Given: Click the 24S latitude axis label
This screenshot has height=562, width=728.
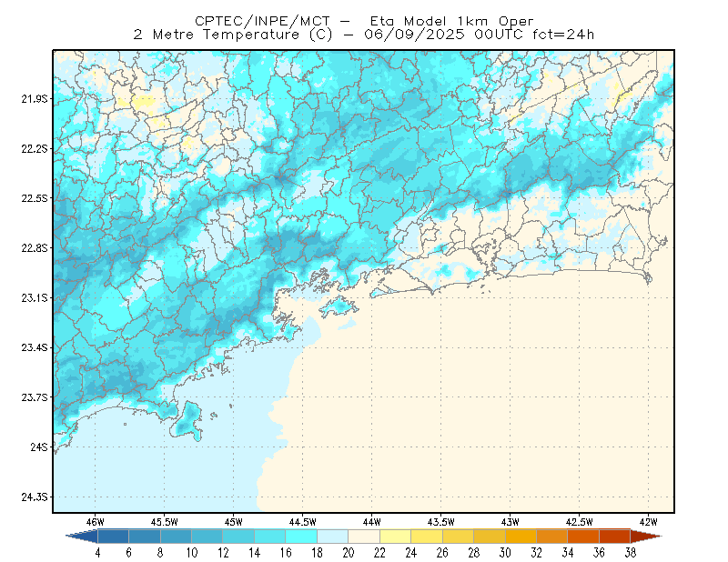Looking at the screenshot, I should point(39,447).
